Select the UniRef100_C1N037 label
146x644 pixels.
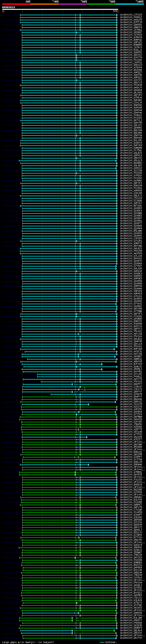click(x=131, y=387)
